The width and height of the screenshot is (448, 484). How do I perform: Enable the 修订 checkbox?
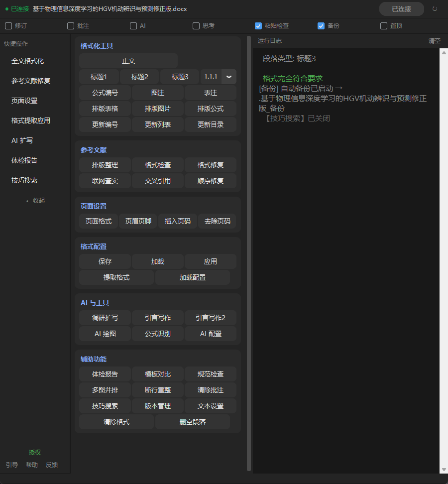(x=7, y=25)
